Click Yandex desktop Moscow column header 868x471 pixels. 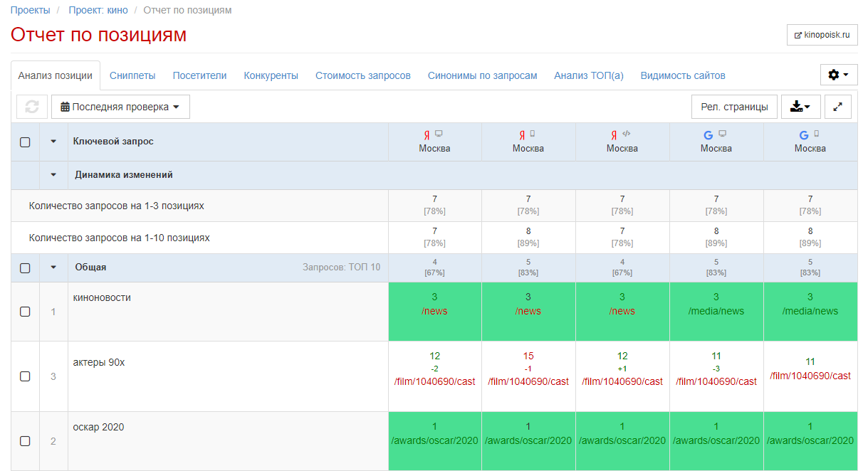point(434,142)
